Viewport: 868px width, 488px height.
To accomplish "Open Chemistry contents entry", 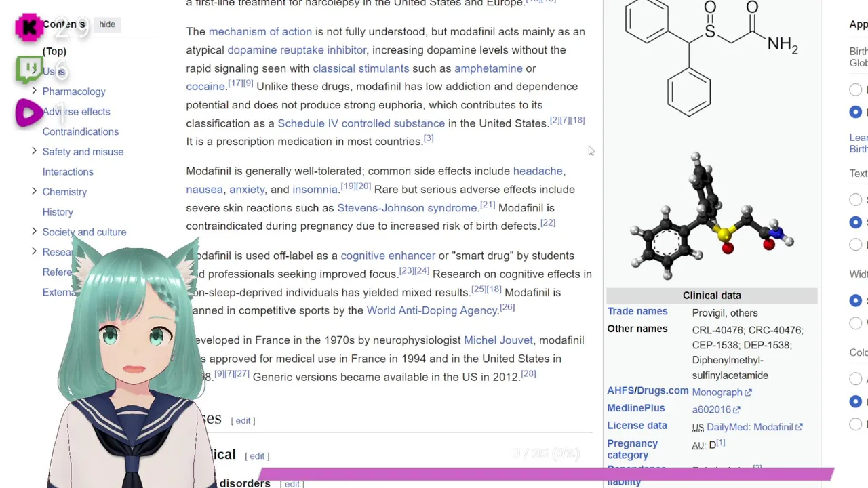I will (x=64, y=192).
